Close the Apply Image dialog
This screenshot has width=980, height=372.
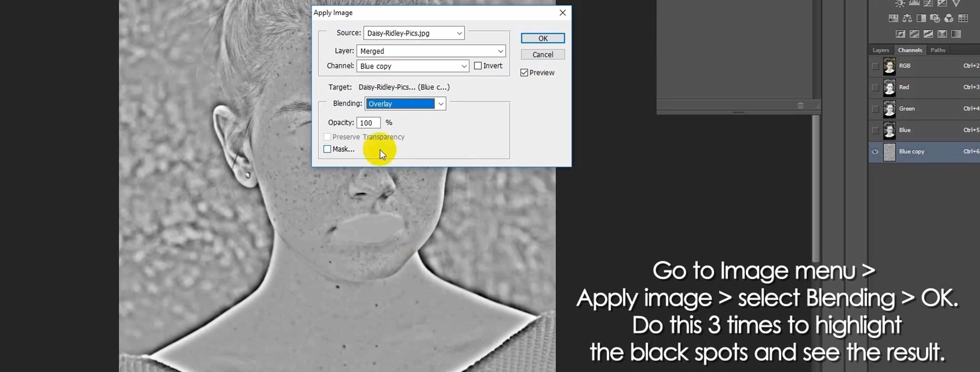[563, 12]
